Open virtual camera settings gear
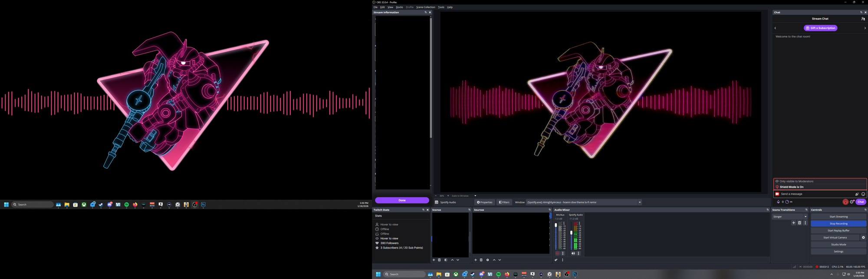The width and height of the screenshot is (868, 279). pyautogui.click(x=863, y=238)
